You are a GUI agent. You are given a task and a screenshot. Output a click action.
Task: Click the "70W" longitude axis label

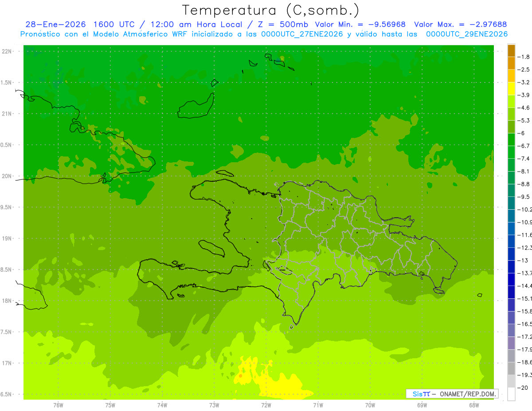370,405
